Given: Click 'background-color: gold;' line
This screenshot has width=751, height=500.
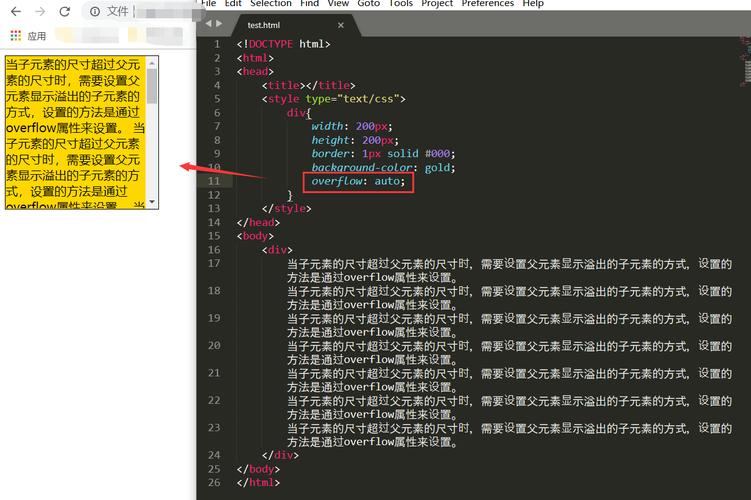Looking at the screenshot, I should (383, 168).
